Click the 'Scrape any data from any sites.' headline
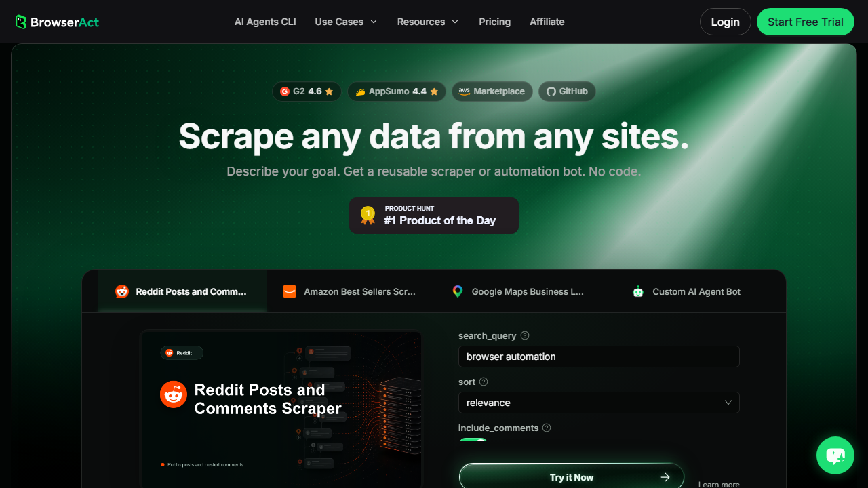 (x=434, y=136)
